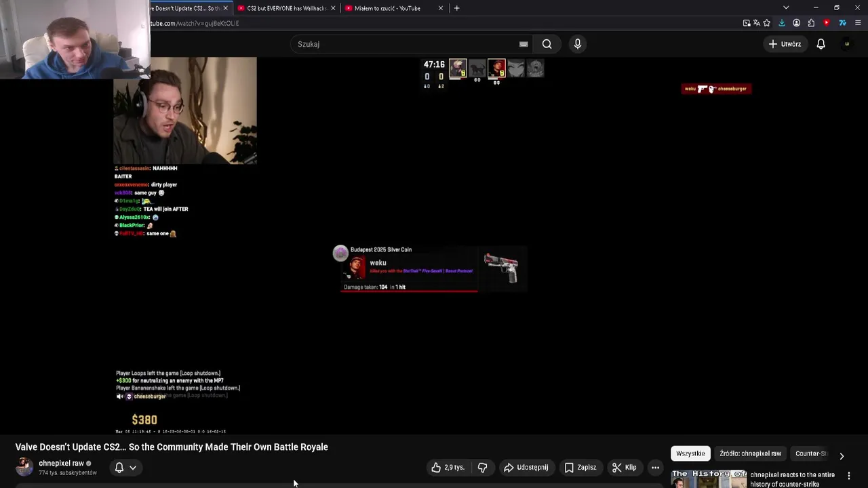Select the 'Źródło: ohnepixel raw' chip
The width and height of the screenshot is (868, 488).
click(x=750, y=453)
